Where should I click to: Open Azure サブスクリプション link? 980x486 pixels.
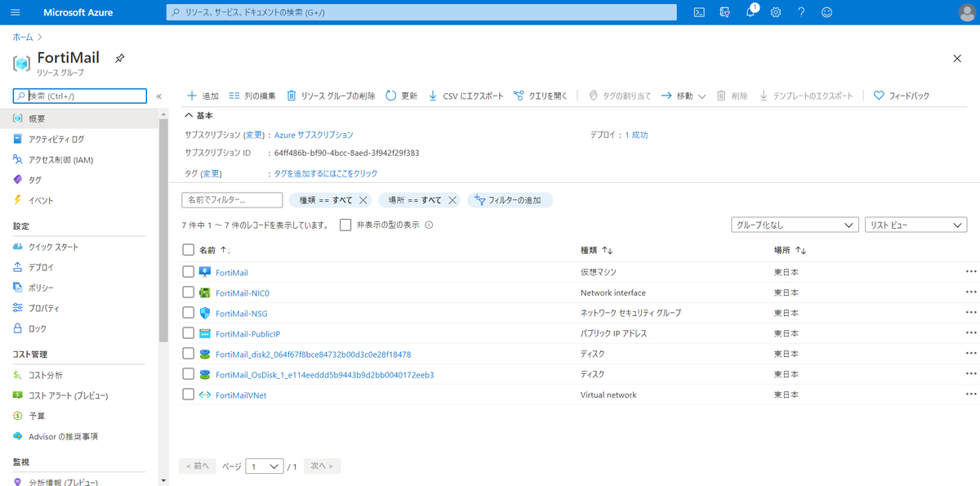tap(314, 135)
